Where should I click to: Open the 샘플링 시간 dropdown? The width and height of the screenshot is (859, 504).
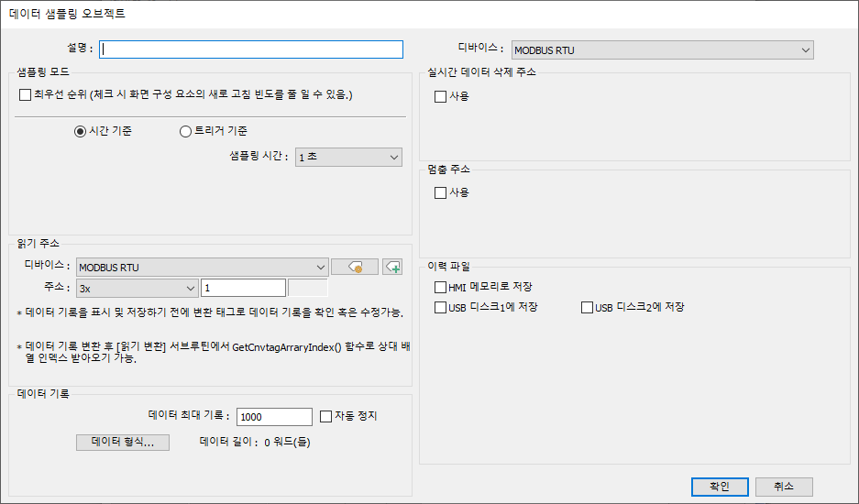(348, 158)
